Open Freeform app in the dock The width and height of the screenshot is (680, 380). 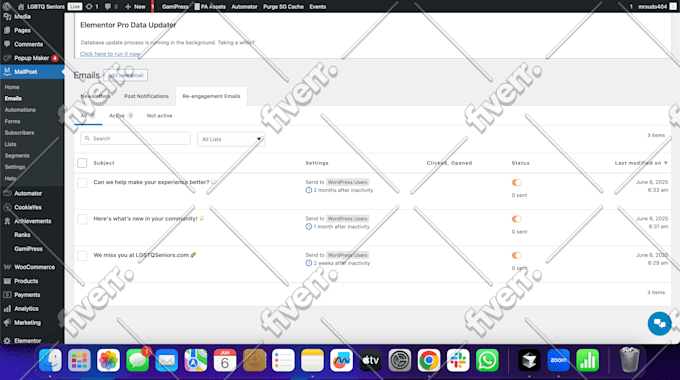coord(341,360)
